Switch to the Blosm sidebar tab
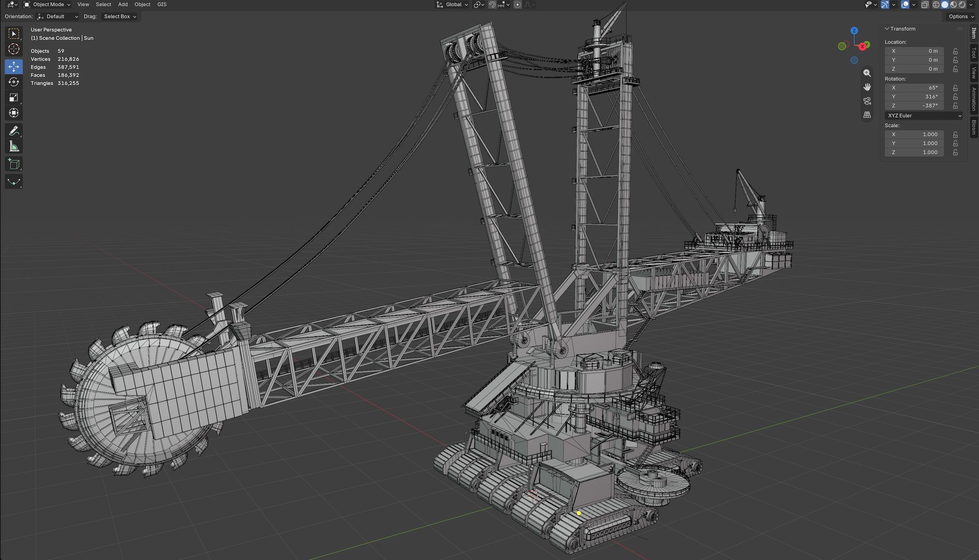The width and height of the screenshot is (979, 560). click(974, 127)
